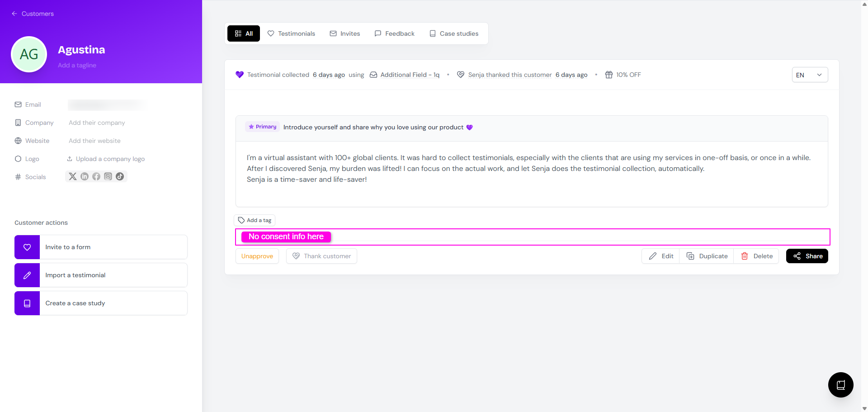Click the Create a case study action
This screenshot has height=412, width=868.
[x=101, y=303]
